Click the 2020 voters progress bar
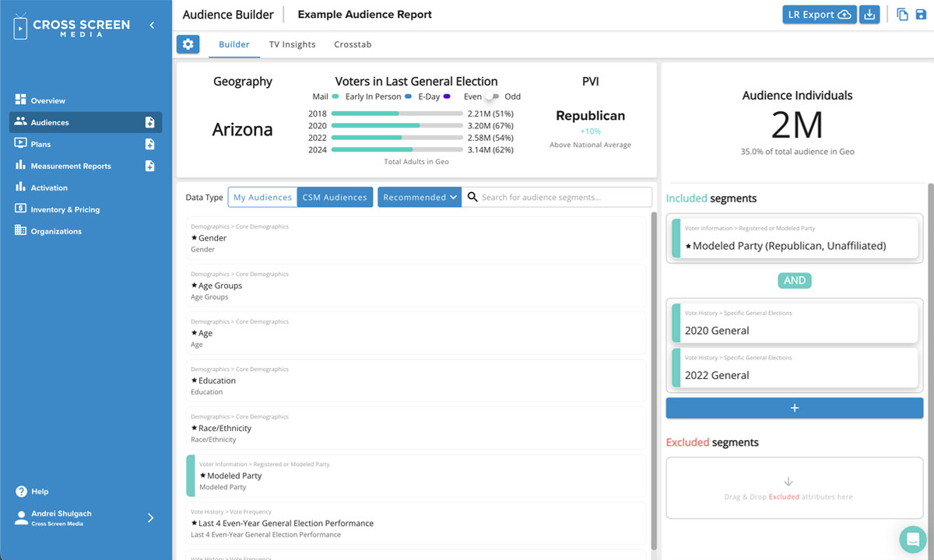 (x=397, y=125)
